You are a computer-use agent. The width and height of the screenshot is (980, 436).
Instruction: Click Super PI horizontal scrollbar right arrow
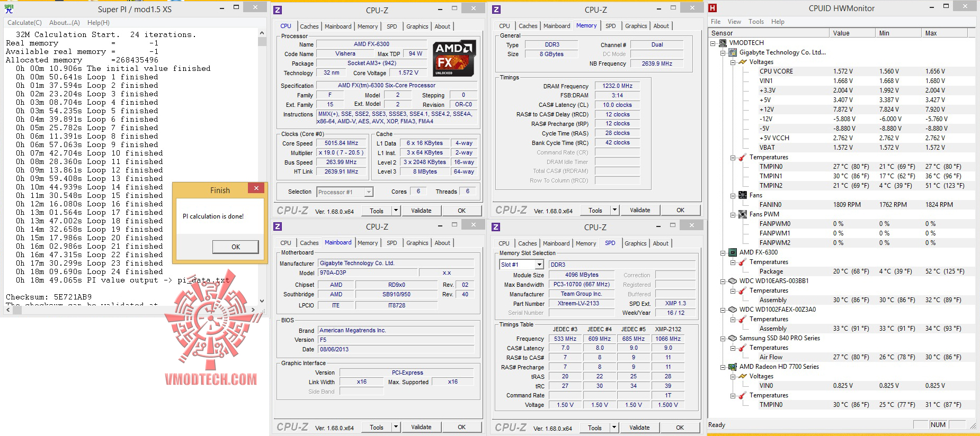click(x=252, y=310)
